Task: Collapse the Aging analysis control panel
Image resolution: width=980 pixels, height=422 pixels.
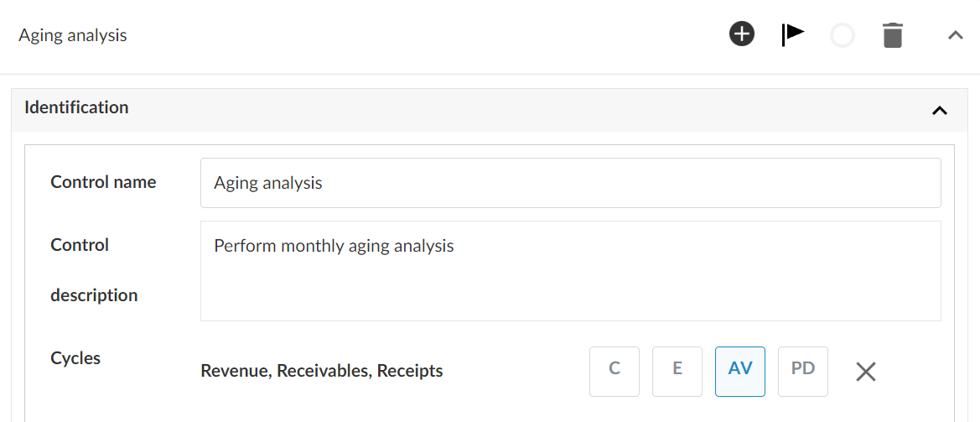Action: coord(955,35)
